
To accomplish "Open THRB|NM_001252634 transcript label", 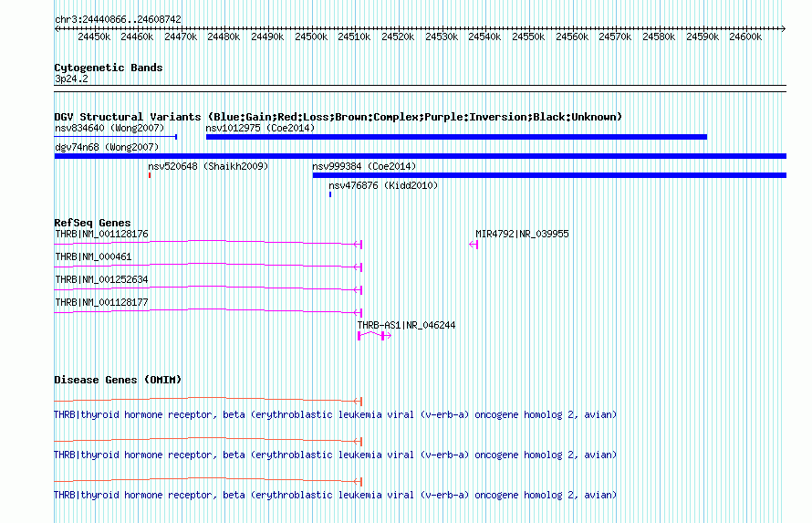I will [101, 279].
